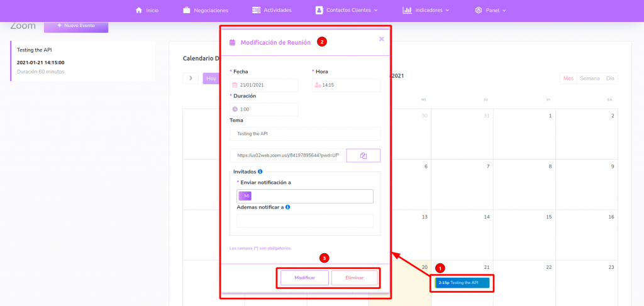Edit the Duración field 1:00
The width and height of the screenshot is (644, 306).
click(x=264, y=109)
